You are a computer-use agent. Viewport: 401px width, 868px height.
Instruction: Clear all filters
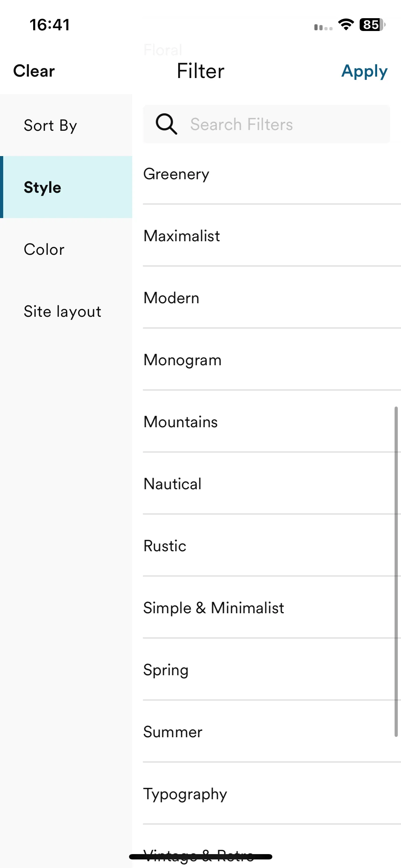pyautogui.click(x=34, y=71)
